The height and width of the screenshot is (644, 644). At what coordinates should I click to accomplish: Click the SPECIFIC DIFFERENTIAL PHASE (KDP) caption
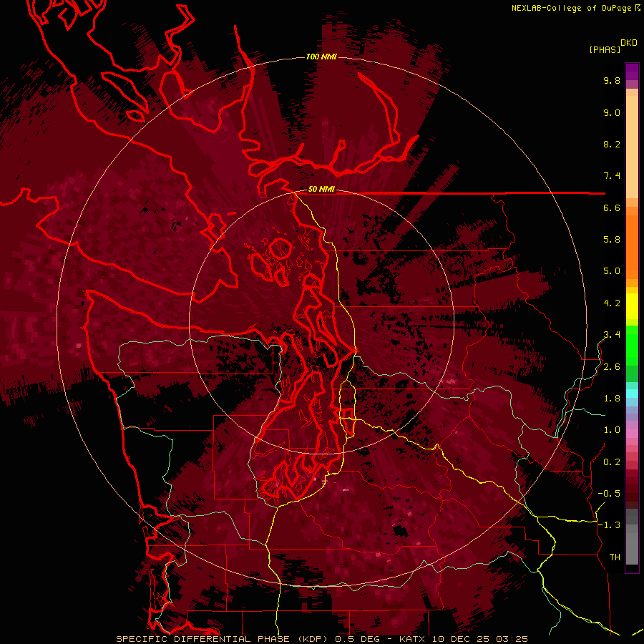(223, 639)
